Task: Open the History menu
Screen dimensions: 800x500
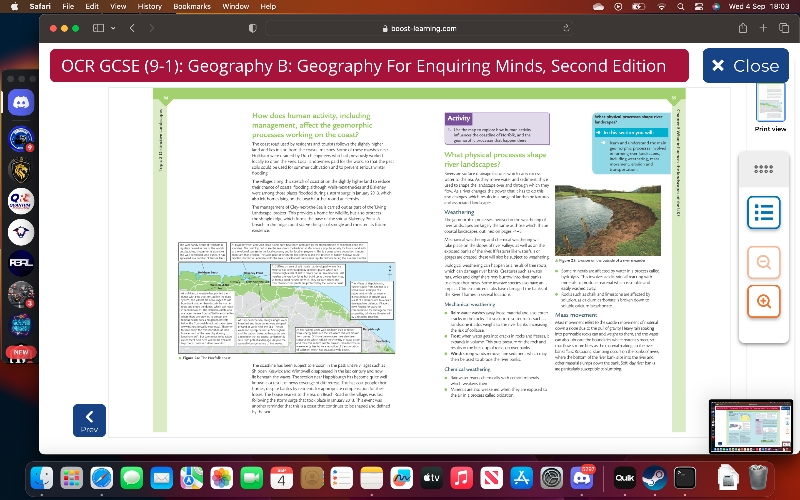Action: (x=149, y=6)
